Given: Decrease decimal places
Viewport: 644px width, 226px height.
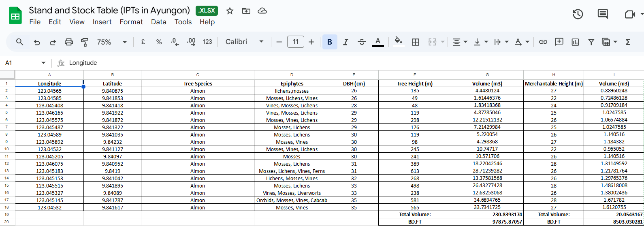Looking at the screenshot, I should pyautogui.click(x=175, y=42).
